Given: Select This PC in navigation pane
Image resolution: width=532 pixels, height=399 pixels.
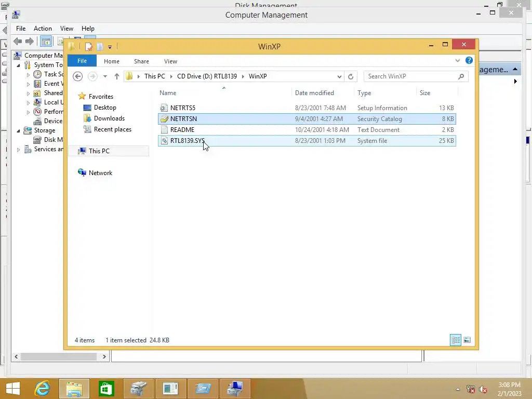Looking at the screenshot, I should [109, 151].
